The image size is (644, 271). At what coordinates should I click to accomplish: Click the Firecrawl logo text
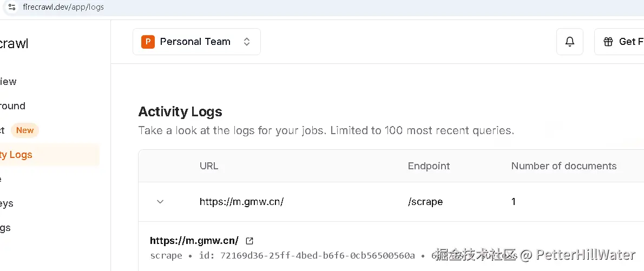pyautogui.click(x=14, y=44)
